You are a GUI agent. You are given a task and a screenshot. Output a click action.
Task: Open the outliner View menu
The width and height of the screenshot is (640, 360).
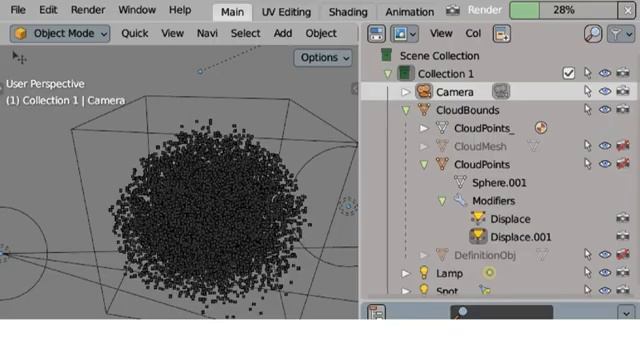coord(441,33)
